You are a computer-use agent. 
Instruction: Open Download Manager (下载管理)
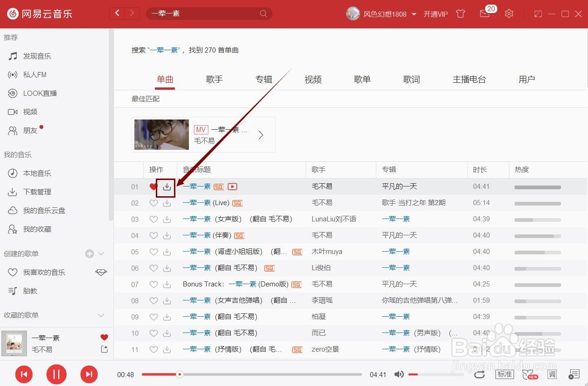pos(37,192)
